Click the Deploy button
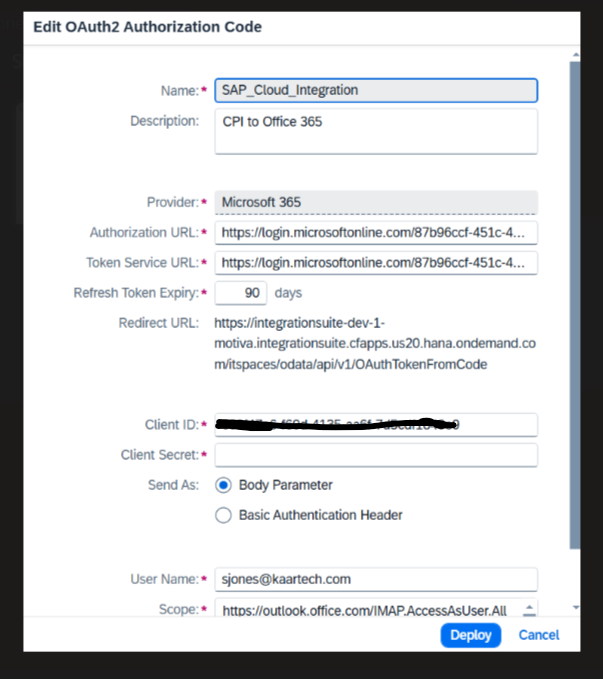Image resolution: width=603 pixels, height=679 pixels. click(471, 635)
